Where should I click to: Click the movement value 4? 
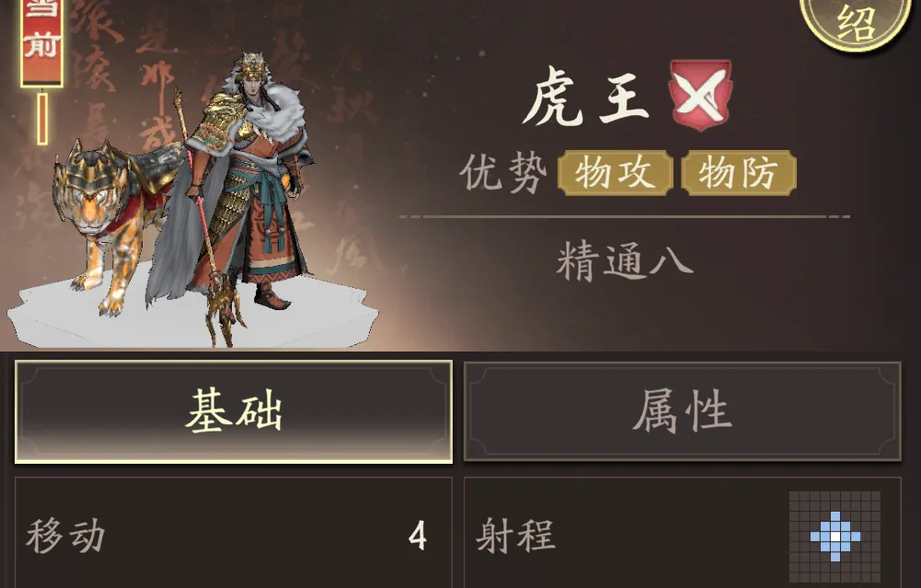tap(417, 536)
